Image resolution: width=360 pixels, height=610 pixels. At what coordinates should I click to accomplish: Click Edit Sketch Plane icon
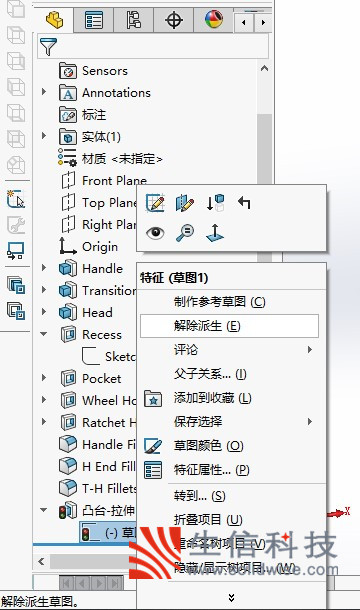pos(185,203)
